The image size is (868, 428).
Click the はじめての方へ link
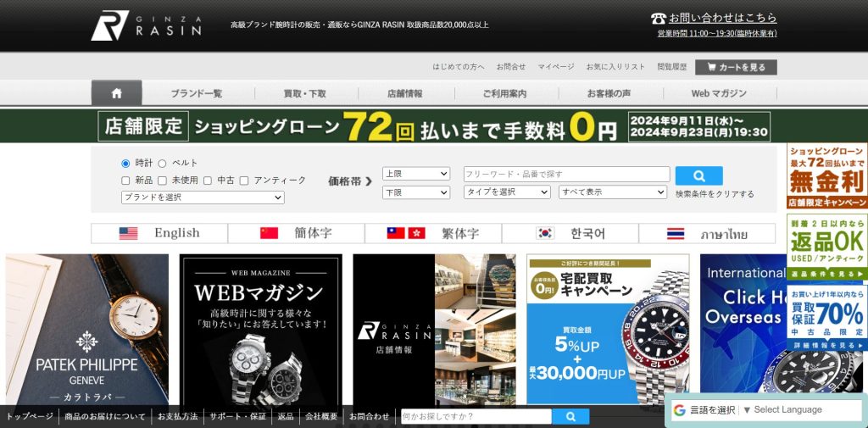coord(459,67)
